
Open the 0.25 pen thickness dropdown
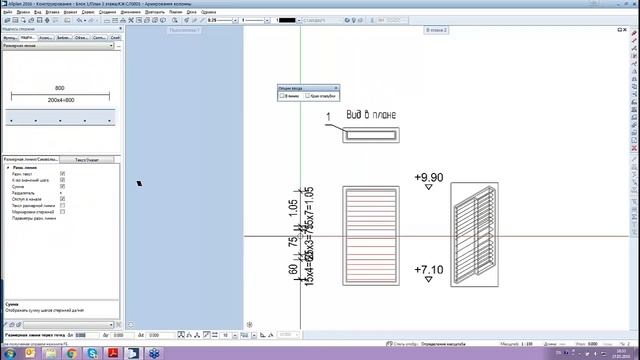pos(235,20)
